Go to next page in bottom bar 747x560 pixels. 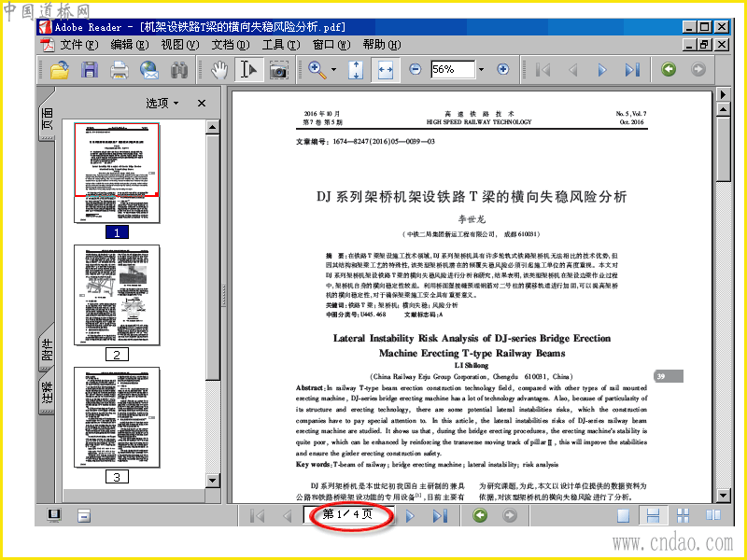pyautogui.click(x=410, y=516)
